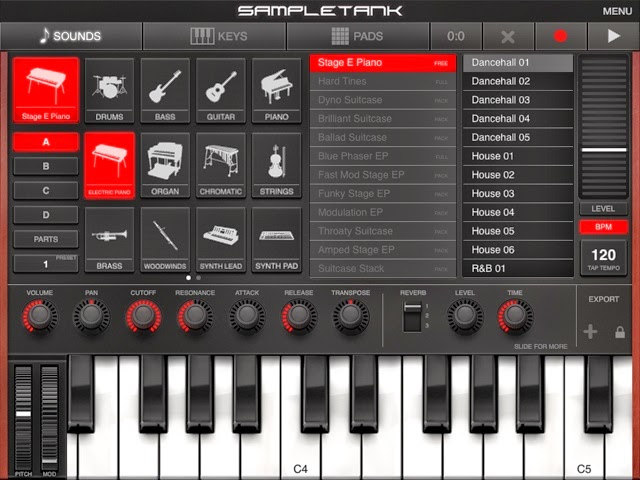Open the Sounds tab
The image size is (640, 480).
[71, 36]
